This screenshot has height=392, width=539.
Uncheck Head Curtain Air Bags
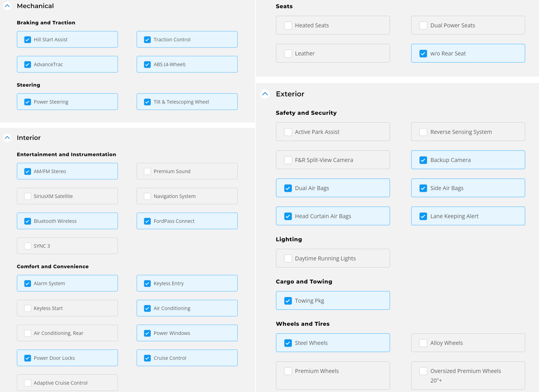pyautogui.click(x=288, y=216)
